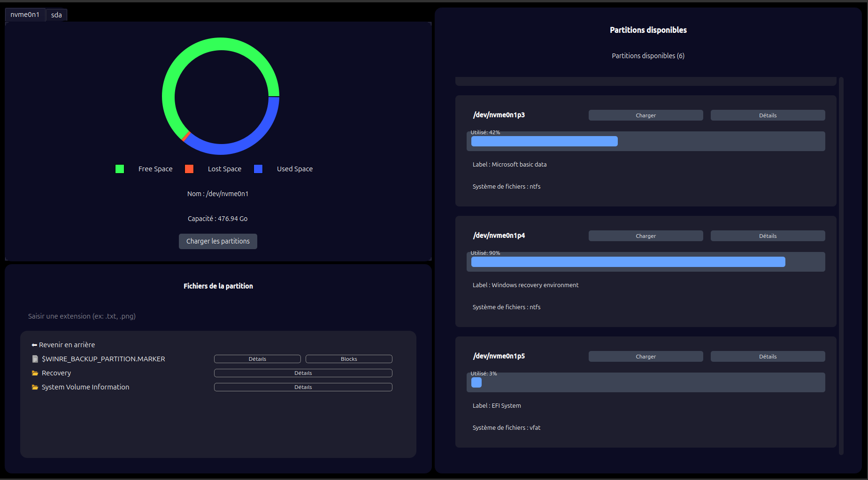The height and width of the screenshot is (480, 868).
Task: Click Charger for /dev/nvme0n1p5
Action: [x=645, y=357]
